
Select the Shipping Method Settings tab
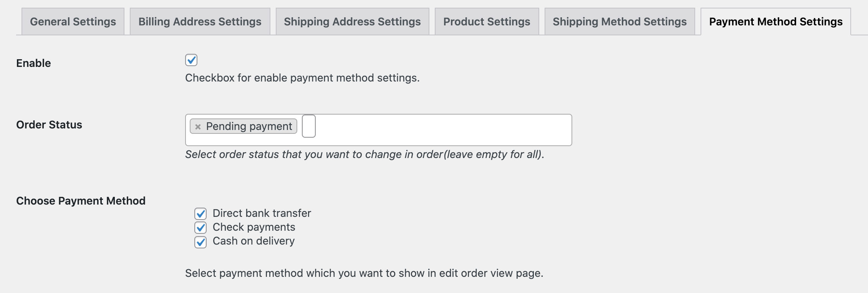[619, 22]
